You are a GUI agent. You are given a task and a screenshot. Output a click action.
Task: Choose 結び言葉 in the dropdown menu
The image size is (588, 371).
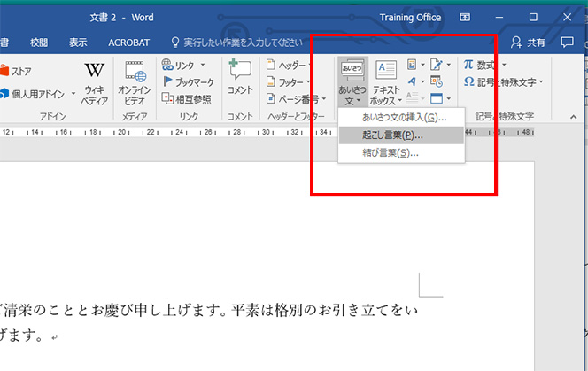[390, 153]
